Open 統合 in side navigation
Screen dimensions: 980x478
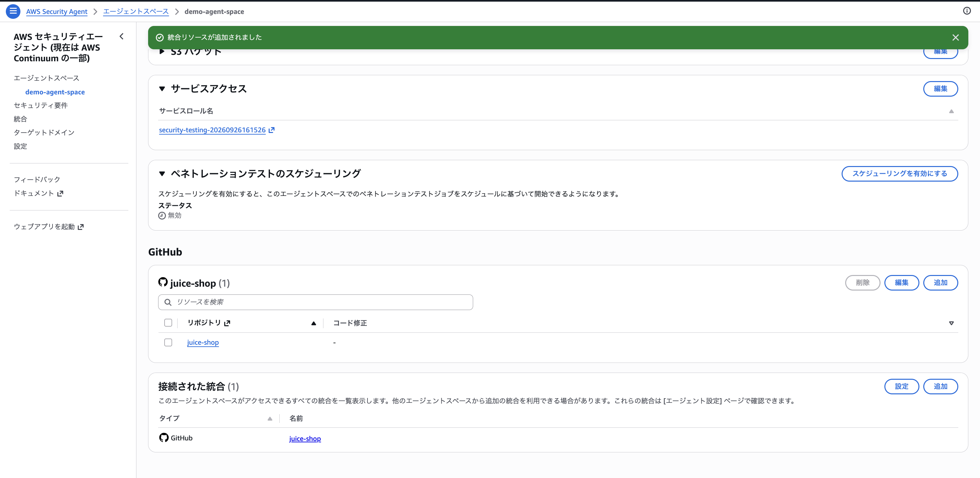20,119
